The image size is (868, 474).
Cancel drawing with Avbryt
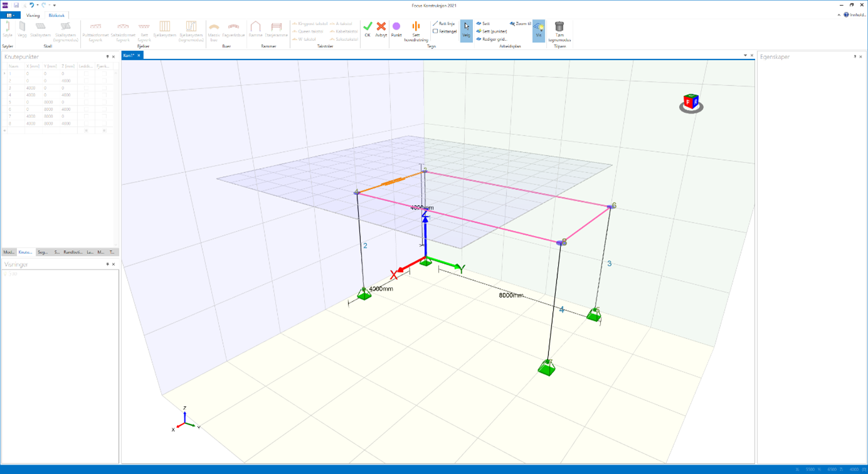381,29
